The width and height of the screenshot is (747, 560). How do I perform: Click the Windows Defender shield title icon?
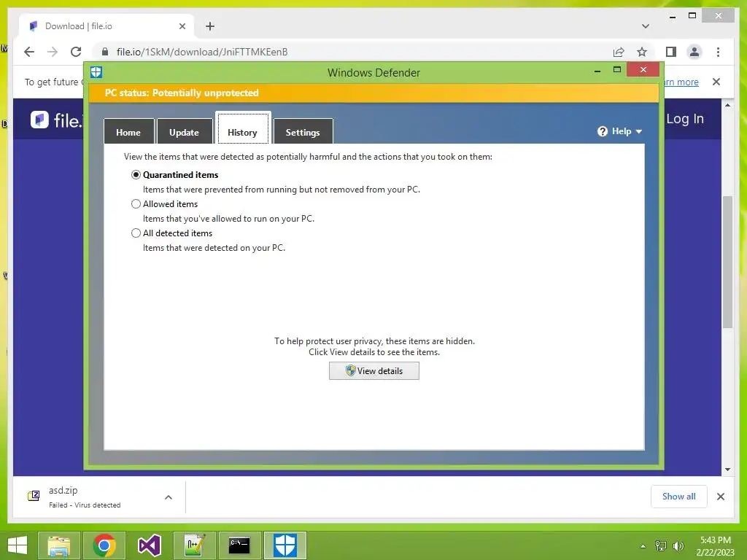click(96, 72)
